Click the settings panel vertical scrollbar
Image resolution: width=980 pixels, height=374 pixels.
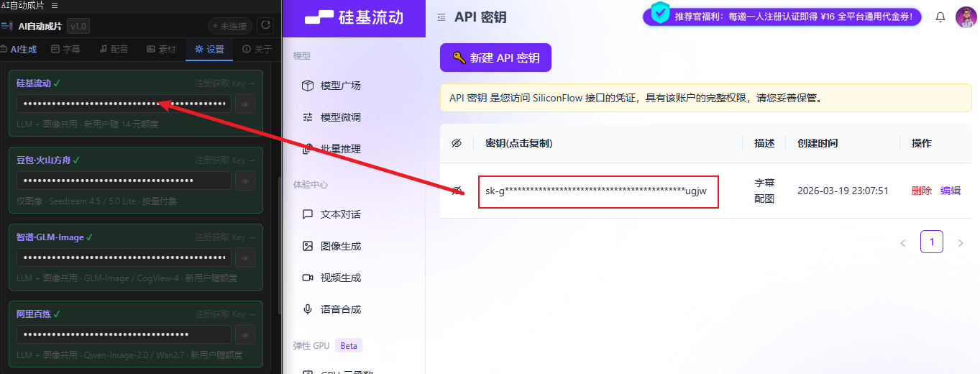[x=280, y=245]
